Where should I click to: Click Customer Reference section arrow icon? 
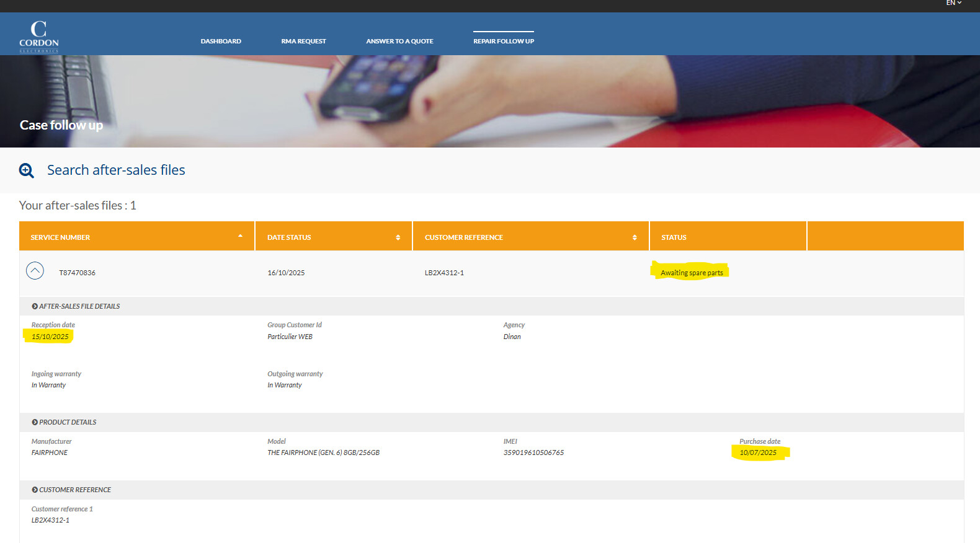tap(35, 490)
